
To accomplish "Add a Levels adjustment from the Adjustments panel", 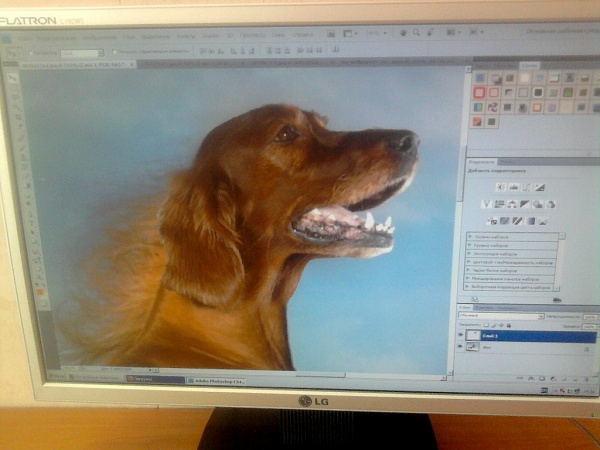I will pyautogui.click(x=512, y=187).
